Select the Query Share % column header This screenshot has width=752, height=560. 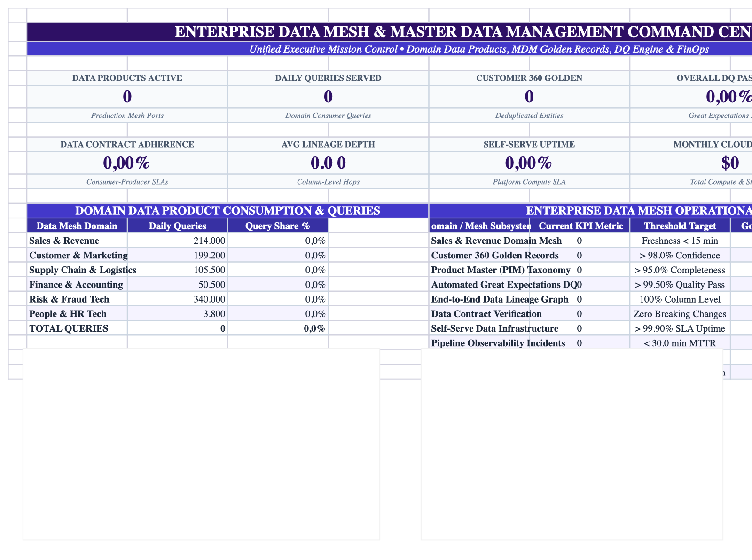(278, 226)
